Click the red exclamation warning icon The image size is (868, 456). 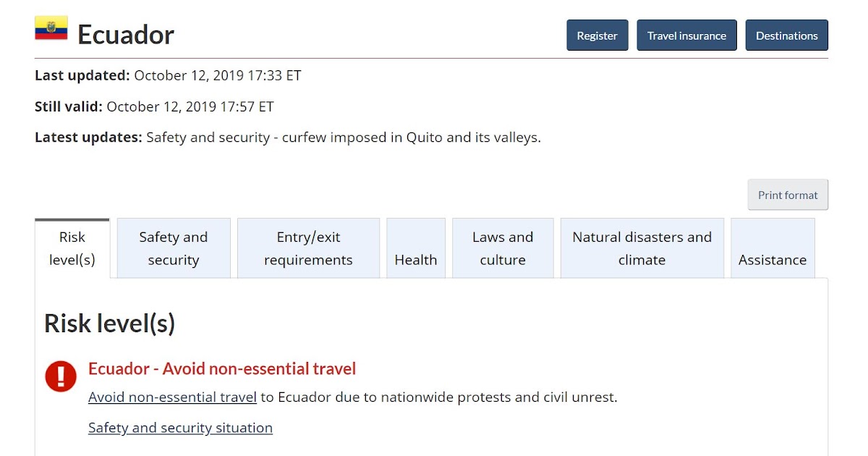pos(61,376)
